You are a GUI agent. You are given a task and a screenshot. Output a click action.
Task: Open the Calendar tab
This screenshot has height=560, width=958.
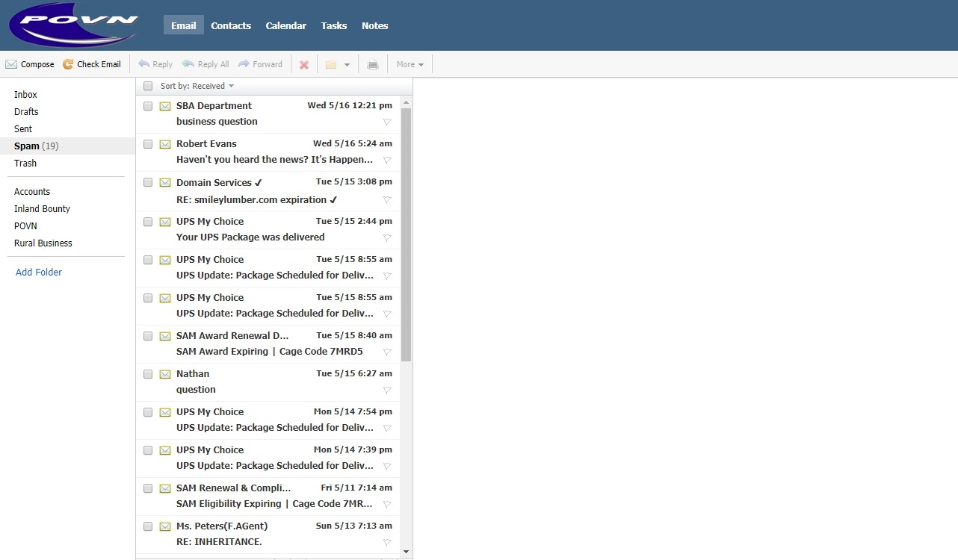[x=285, y=25]
